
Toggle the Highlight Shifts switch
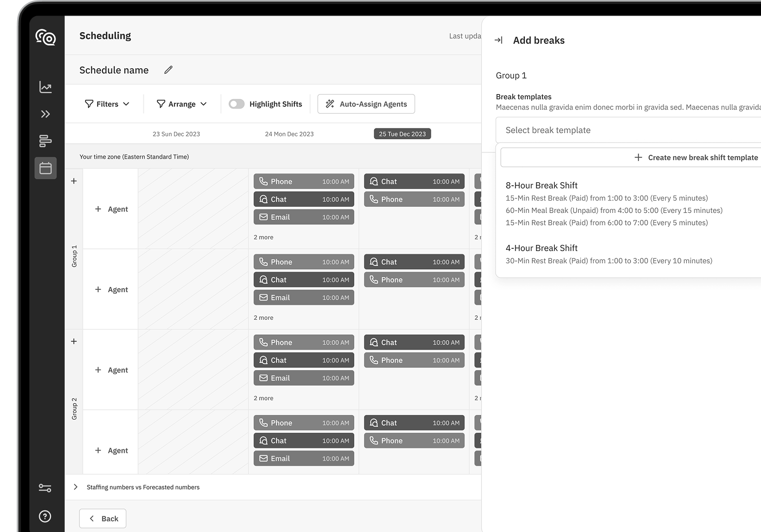click(x=237, y=104)
